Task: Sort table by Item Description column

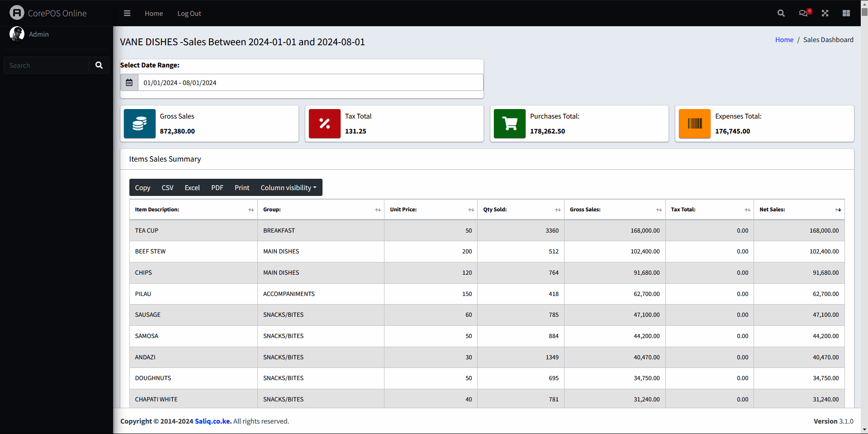Action: (194, 210)
